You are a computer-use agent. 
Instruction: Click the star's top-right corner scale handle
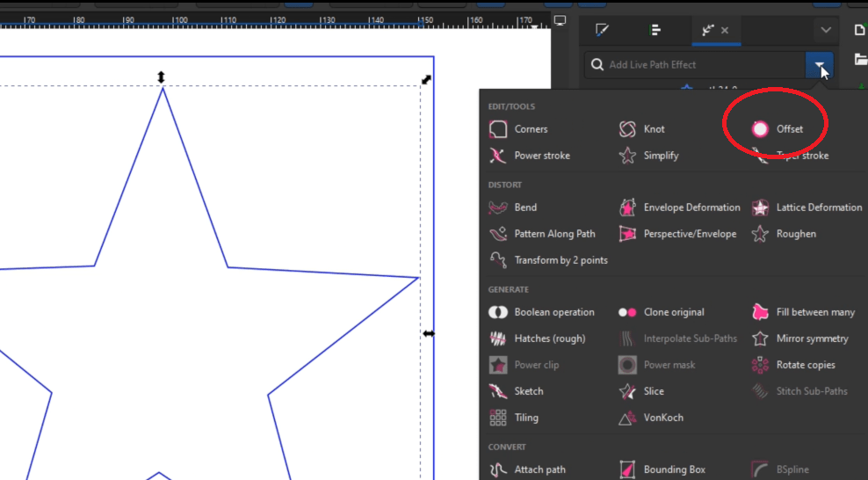426,80
